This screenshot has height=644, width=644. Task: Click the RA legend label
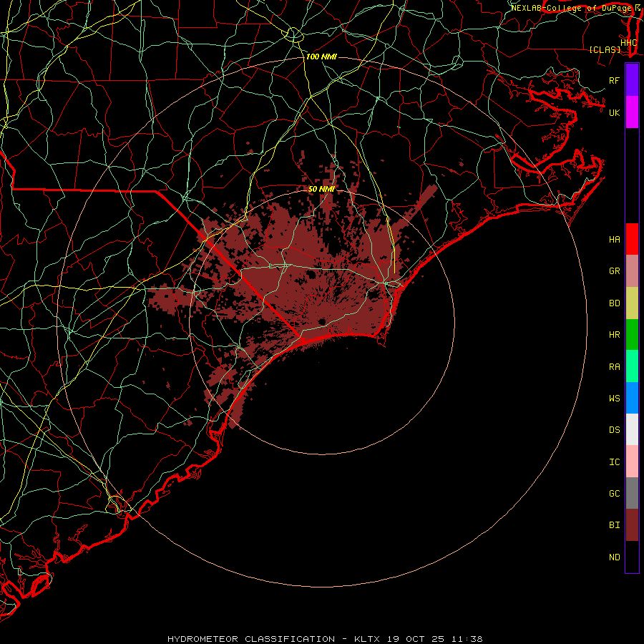click(x=614, y=367)
